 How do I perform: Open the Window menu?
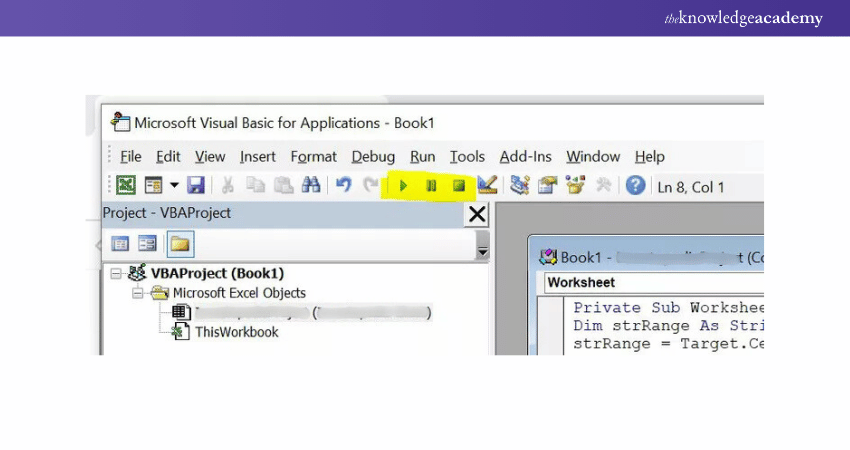[x=593, y=157]
